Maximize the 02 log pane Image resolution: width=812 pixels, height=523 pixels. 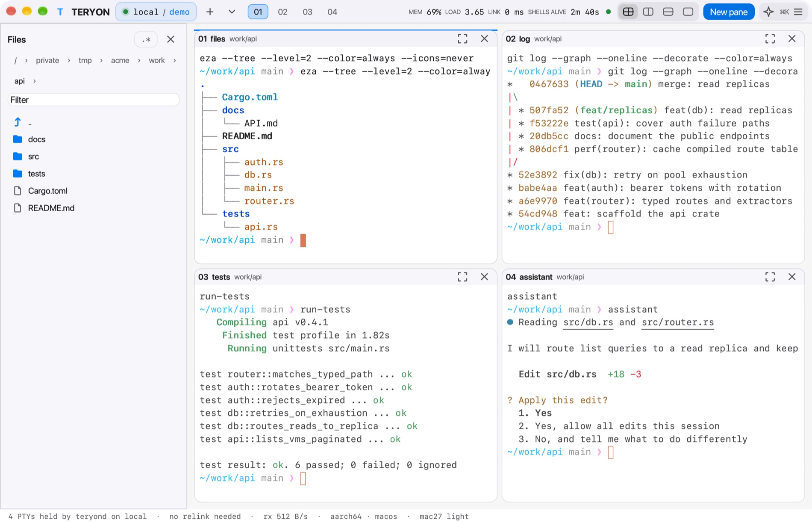[770, 39]
